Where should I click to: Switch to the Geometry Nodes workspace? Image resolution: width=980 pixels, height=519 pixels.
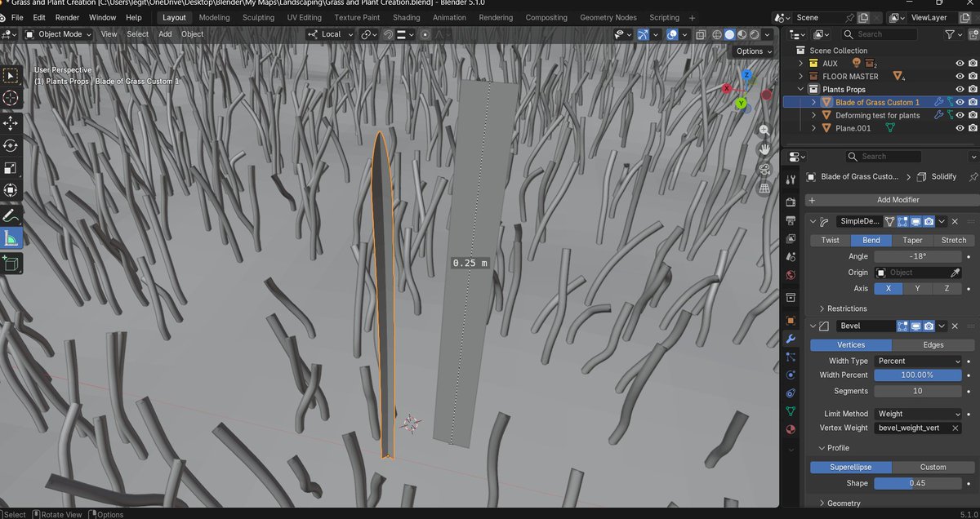(608, 17)
